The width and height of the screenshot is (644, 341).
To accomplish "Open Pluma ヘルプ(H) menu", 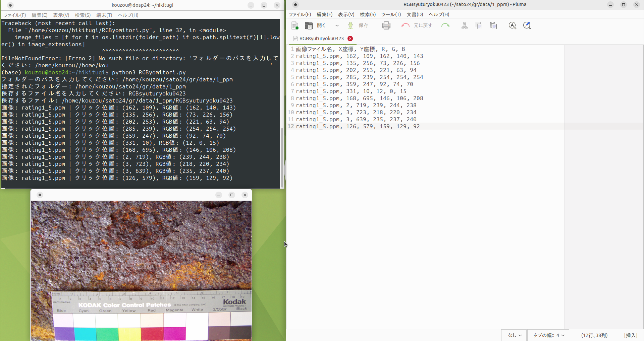I will (439, 14).
